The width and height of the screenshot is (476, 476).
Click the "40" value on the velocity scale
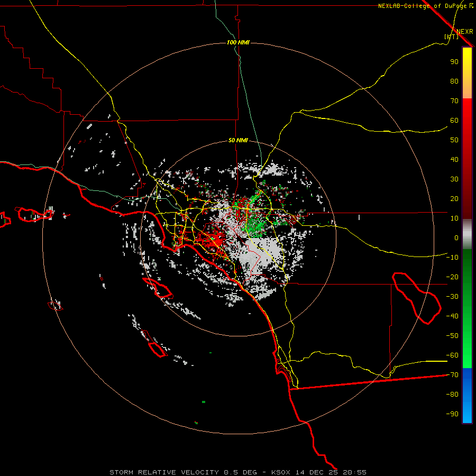(x=454, y=160)
